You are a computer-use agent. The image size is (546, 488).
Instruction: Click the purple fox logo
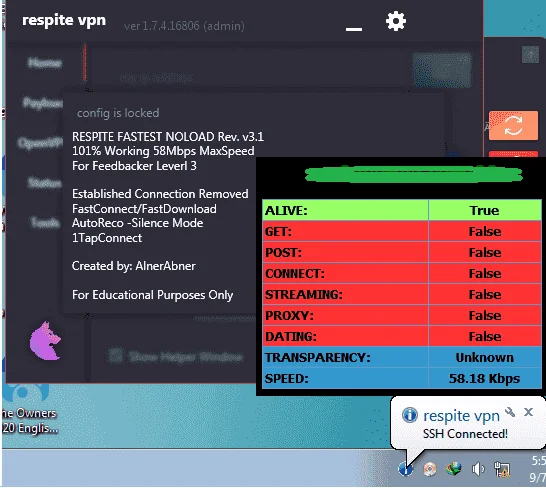45,341
